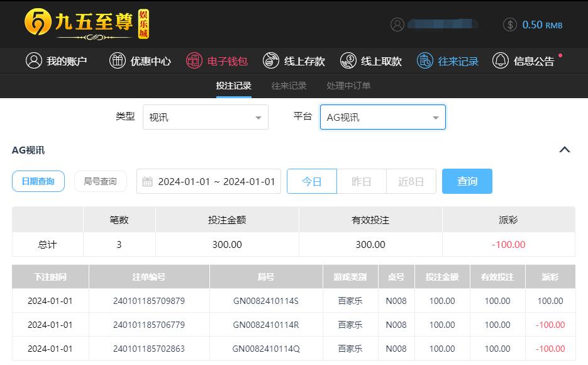The width and height of the screenshot is (588, 365).
Task: Open the 平台 dropdown showing AG视讯
Action: [x=382, y=118]
